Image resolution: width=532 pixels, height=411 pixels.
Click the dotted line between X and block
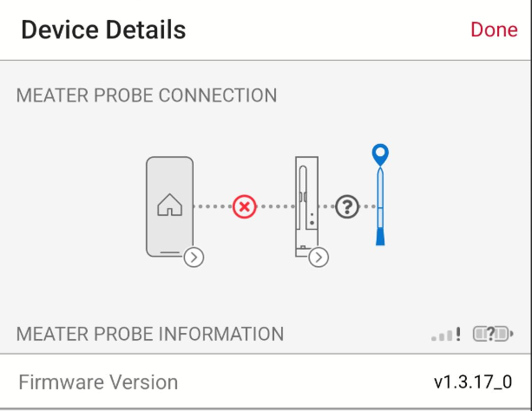[275, 206]
